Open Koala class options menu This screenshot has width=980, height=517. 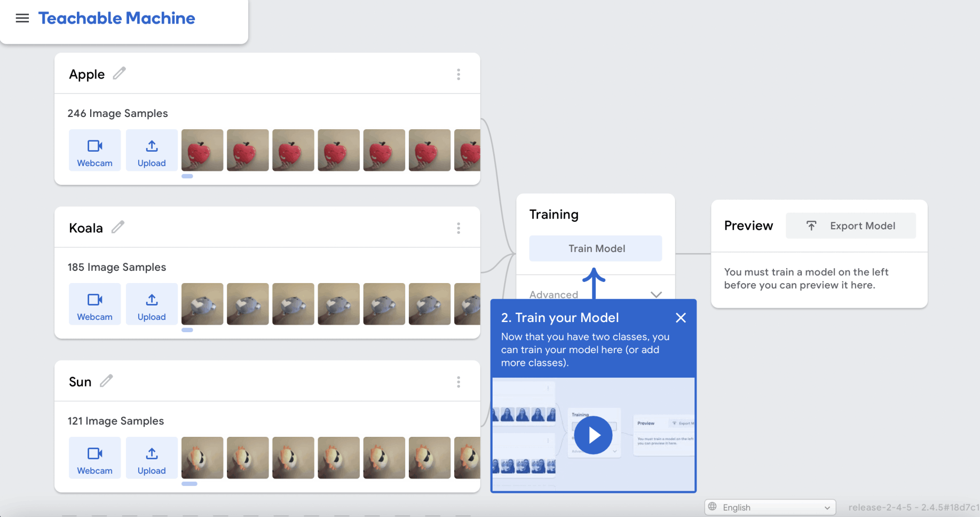tap(459, 228)
